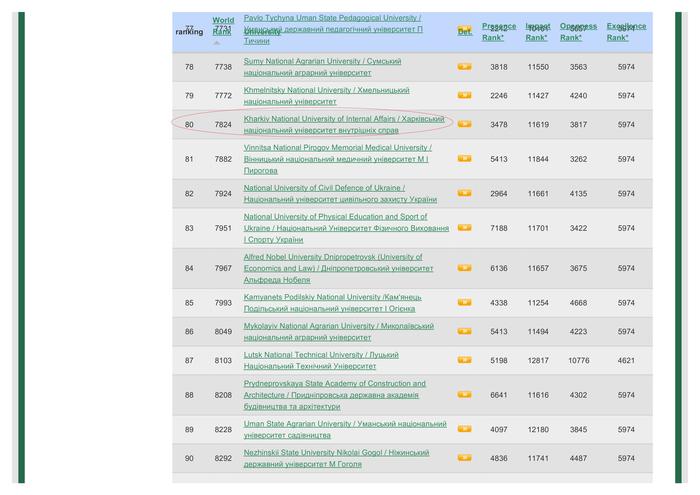Sort the table by Excellence Rank
Image resolution: width=700 pixels, height=495 pixels.
click(625, 32)
